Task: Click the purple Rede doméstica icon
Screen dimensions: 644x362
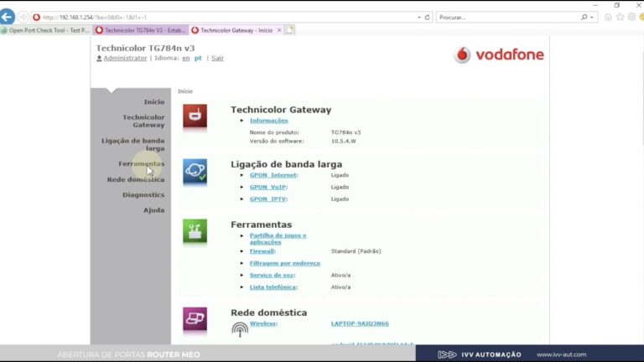Action: (x=195, y=320)
